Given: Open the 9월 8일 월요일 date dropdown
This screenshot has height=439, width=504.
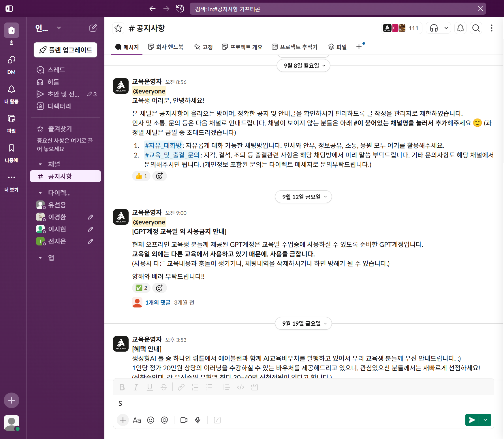Looking at the screenshot, I should 303,66.
